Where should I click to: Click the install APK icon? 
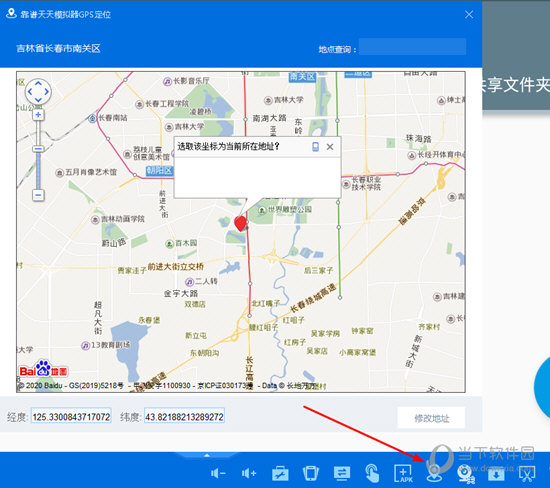[x=403, y=474]
